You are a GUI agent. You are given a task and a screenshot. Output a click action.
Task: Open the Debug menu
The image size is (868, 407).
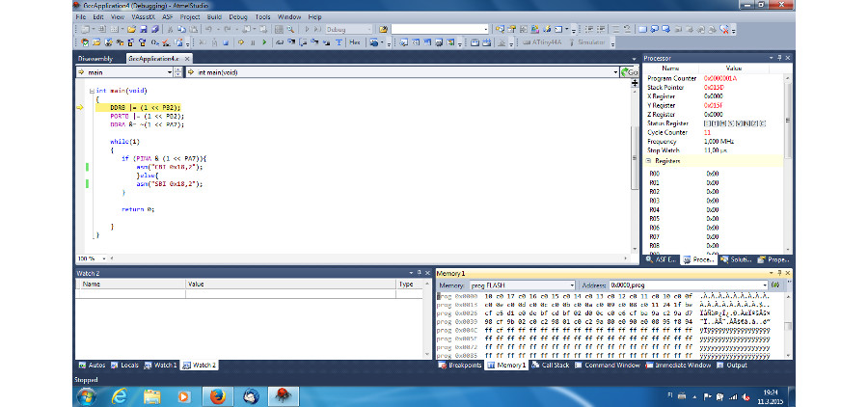[238, 17]
